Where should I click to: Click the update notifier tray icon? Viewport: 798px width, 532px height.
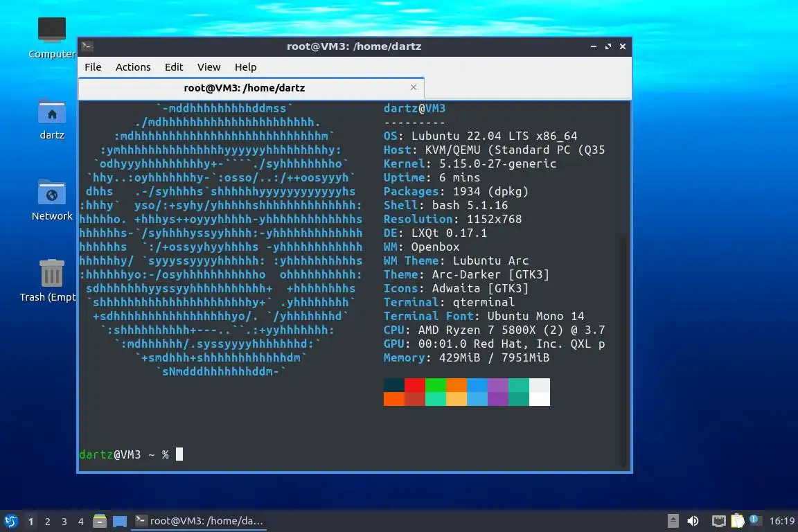(755, 520)
